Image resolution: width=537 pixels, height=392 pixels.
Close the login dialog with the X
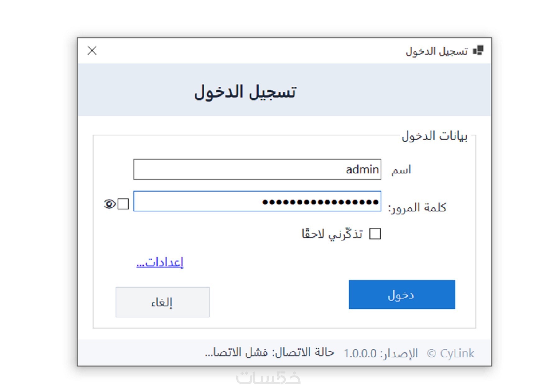tap(92, 51)
